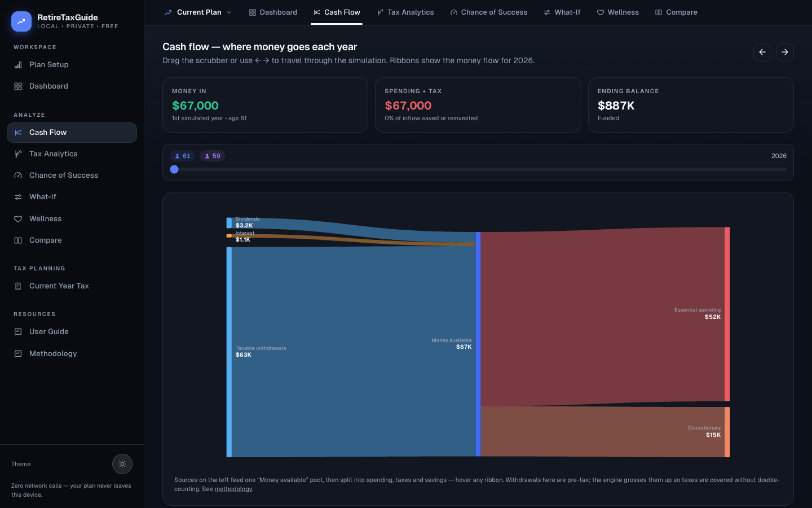
Task: Open the User Guide resource
Action: point(72,332)
